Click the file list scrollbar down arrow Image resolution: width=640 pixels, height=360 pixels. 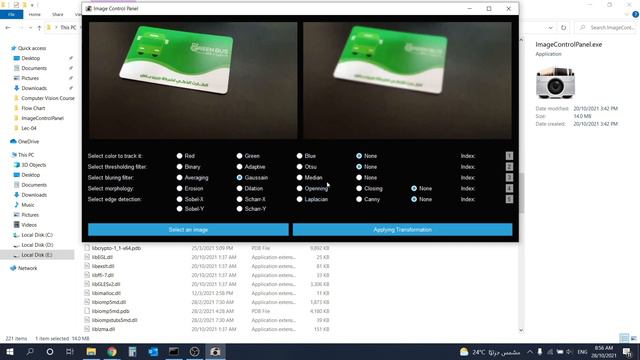point(521,330)
